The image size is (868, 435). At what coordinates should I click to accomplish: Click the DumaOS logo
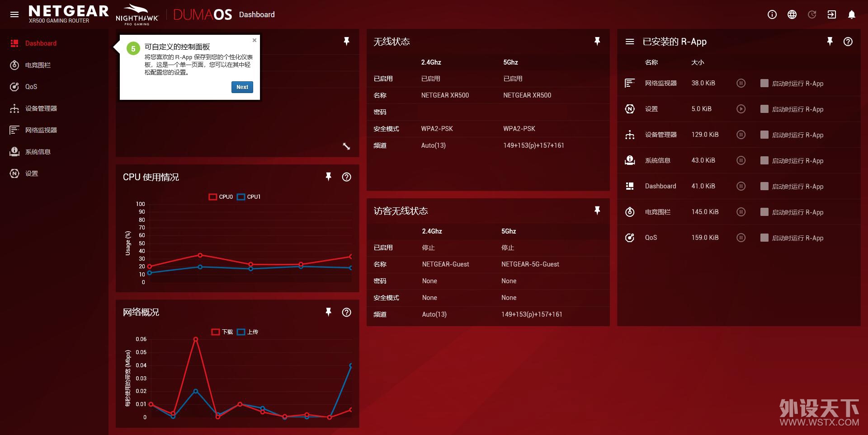tap(203, 14)
